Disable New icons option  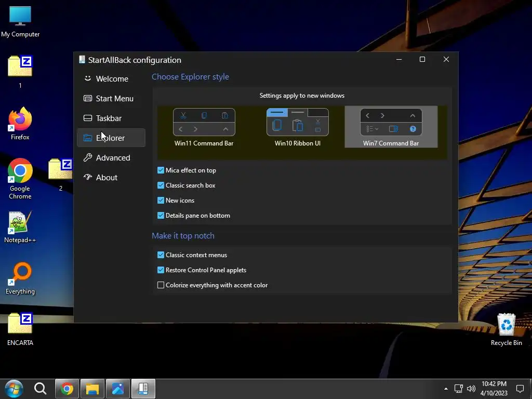click(x=161, y=201)
